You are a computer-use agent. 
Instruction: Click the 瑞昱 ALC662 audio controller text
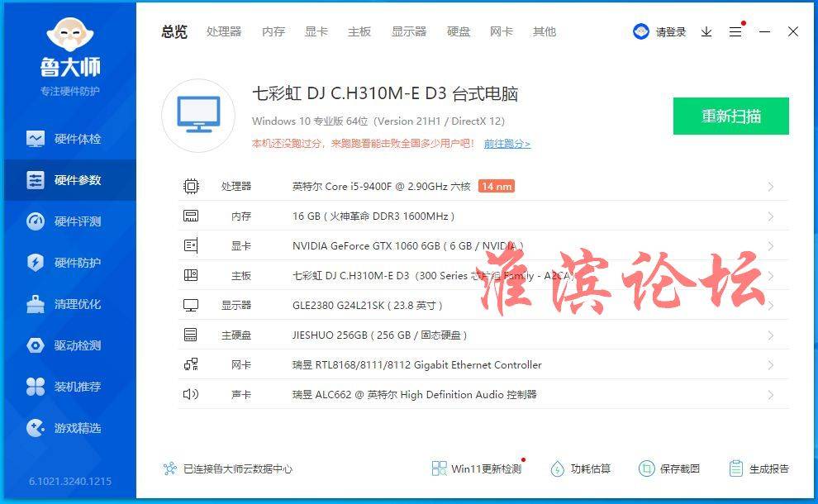point(414,394)
